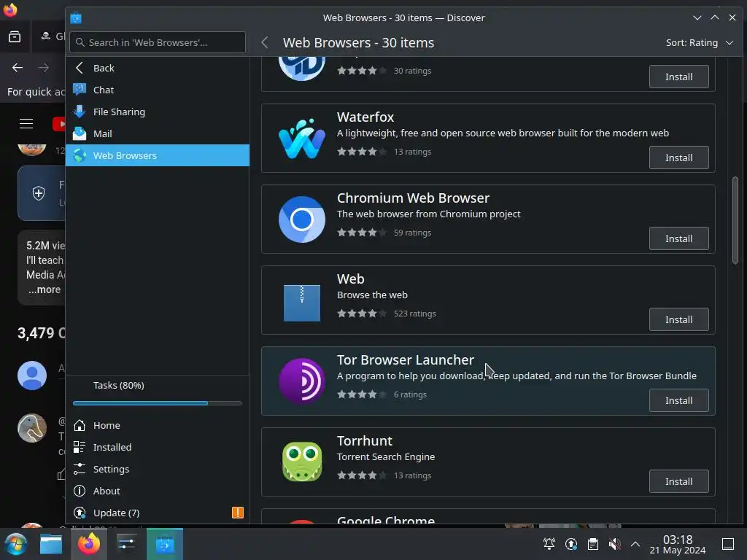747x560 pixels.
Task: Install the Web browser app
Action: click(679, 319)
